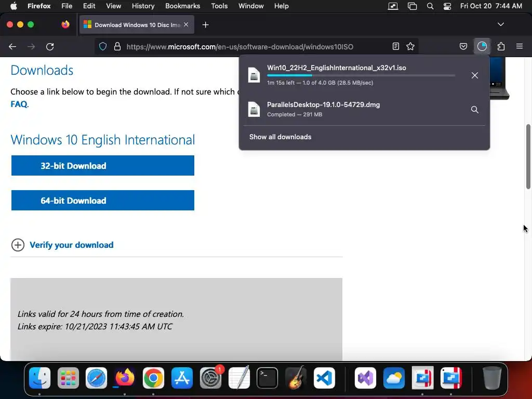Viewport: 532px width, 399px height.
Task: Open Google Chrome from the Dock
Action: click(153, 378)
